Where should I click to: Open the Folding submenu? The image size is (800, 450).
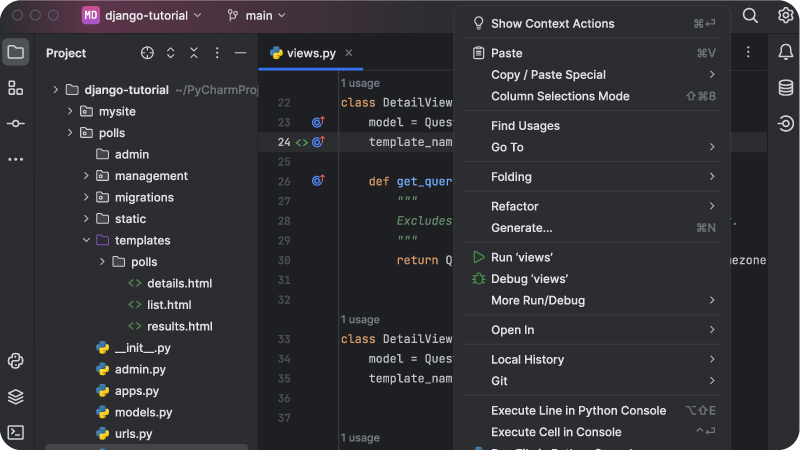[592, 177]
